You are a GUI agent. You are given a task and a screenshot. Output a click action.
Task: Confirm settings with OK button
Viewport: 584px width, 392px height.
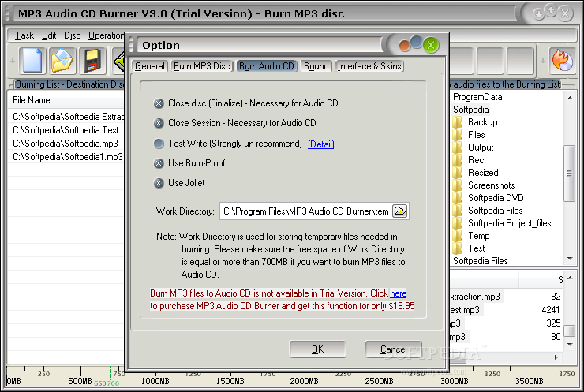tap(318, 349)
